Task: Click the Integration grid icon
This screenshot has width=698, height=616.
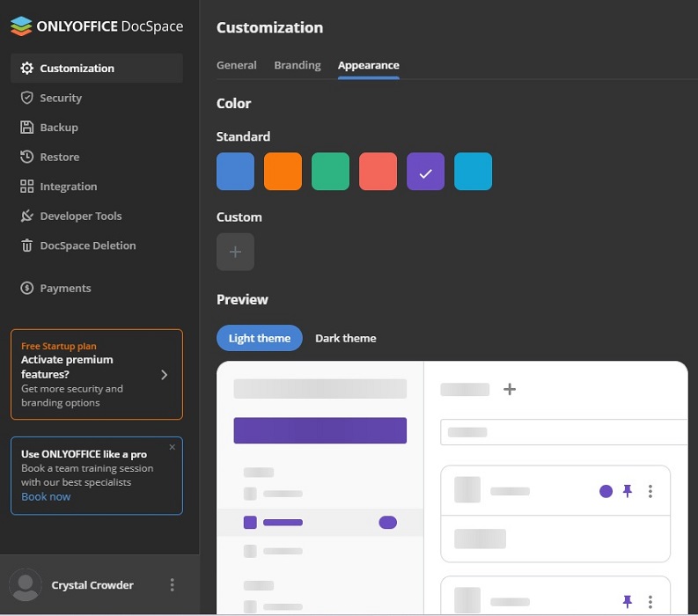Action: tap(26, 187)
